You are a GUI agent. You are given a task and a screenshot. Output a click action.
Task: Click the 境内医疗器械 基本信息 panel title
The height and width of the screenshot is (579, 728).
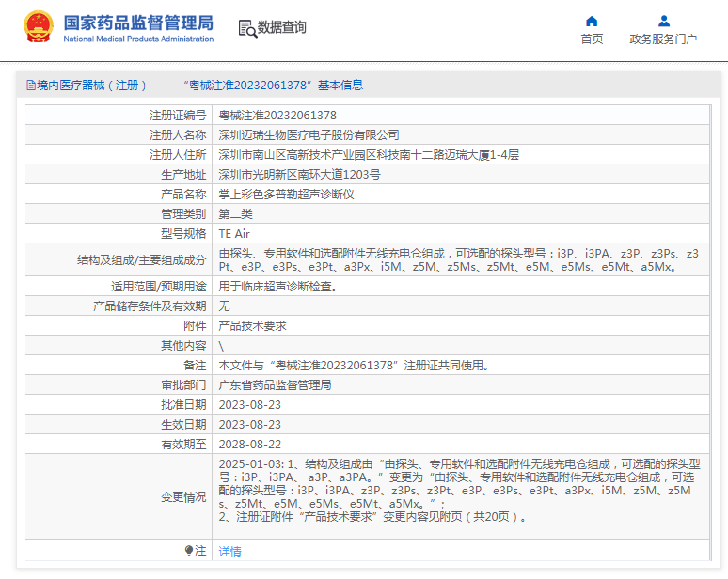pyautogui.click(x=199, y=85)
